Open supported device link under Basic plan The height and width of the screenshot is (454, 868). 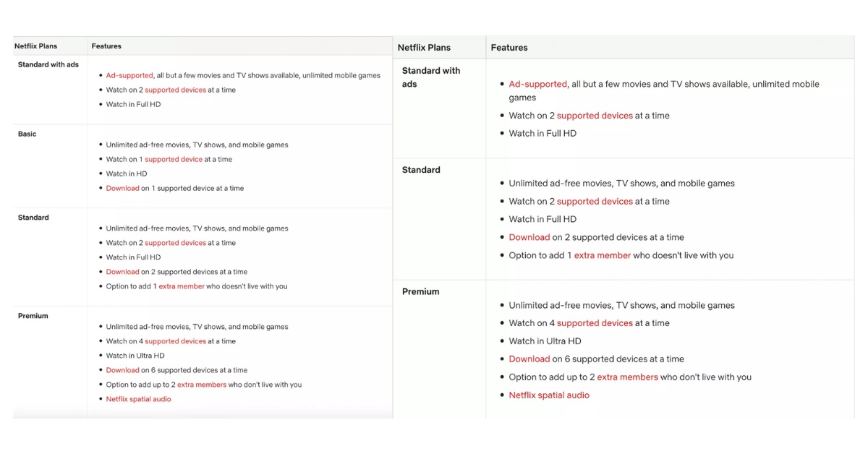173,159
